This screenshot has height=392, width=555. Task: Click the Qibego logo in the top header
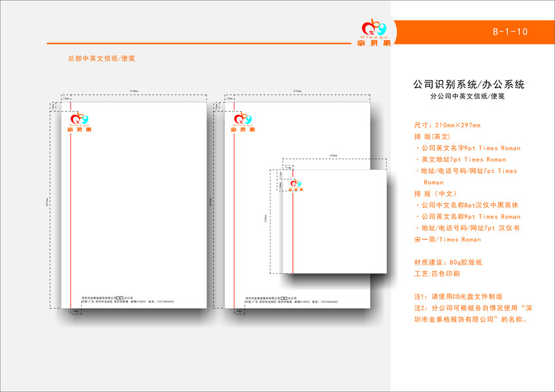click(x=374, y=33)
